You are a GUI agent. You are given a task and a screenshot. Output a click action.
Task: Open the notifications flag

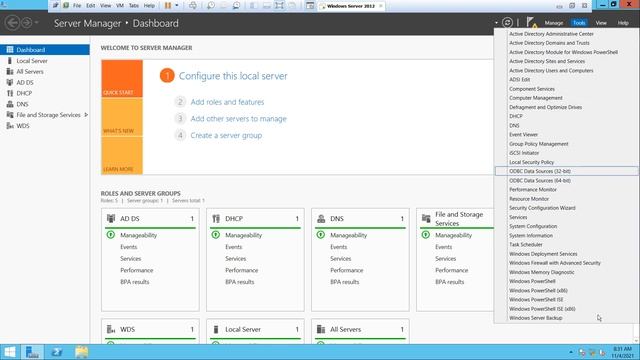click(x=531, y=22)
